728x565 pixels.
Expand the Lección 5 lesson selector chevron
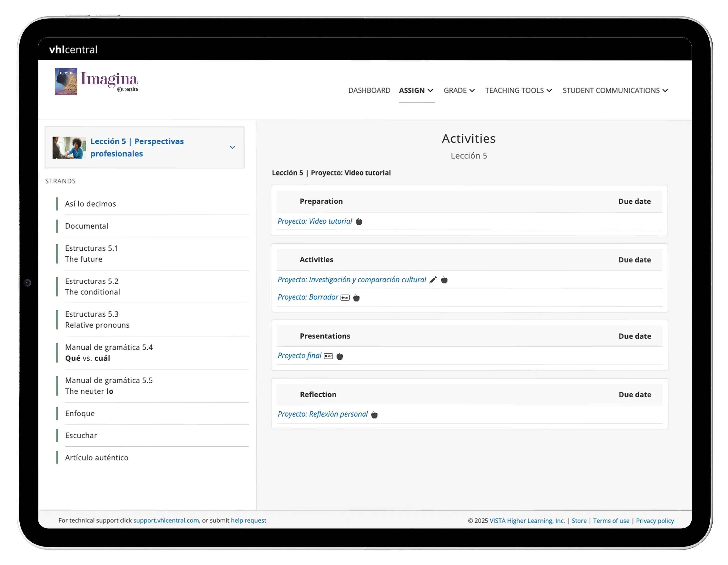(x=232, y=147)
